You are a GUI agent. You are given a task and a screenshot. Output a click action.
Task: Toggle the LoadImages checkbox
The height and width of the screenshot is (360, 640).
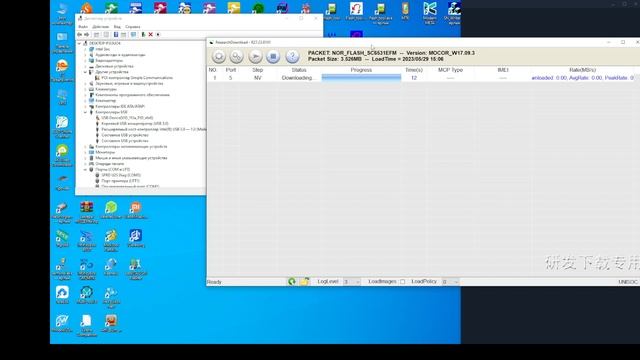[x=402, y=282]
